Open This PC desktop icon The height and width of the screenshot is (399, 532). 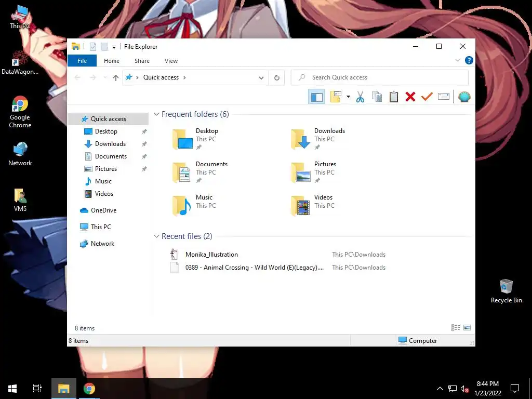click(x=20, y=17)
